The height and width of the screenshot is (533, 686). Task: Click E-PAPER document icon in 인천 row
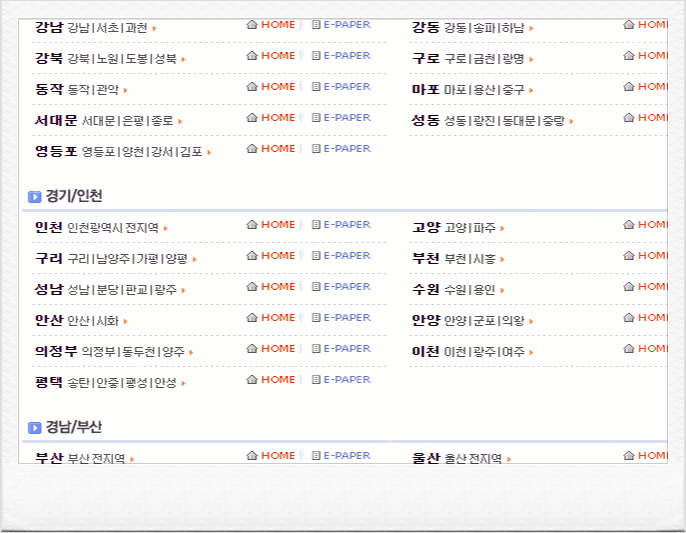[316, 224]
